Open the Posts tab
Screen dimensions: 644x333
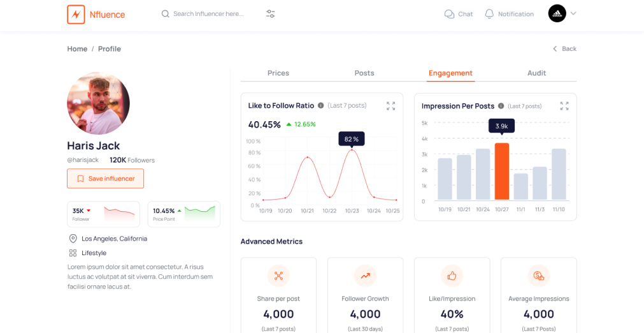coord(364,73)
